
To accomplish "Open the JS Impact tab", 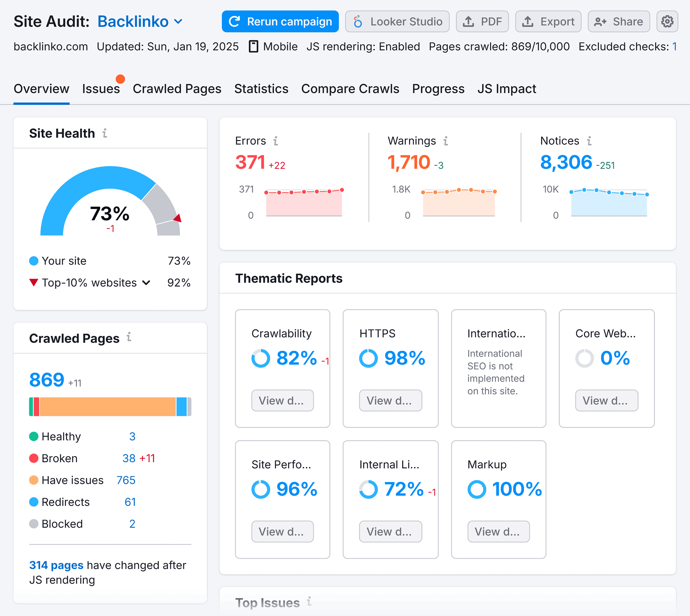I will (506, 89).
